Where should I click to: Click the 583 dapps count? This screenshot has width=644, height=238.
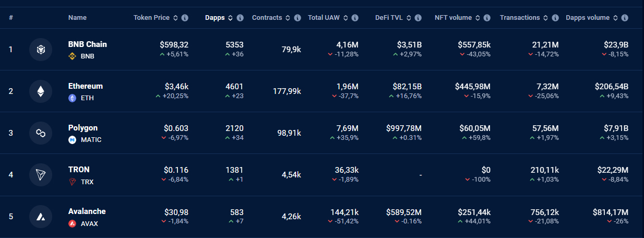[x=237, y=212]
